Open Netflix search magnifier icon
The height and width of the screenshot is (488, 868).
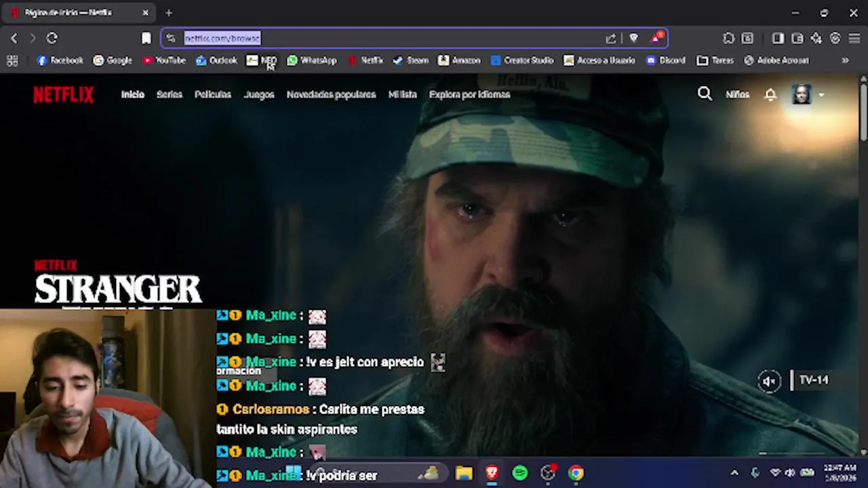(705, 94)
